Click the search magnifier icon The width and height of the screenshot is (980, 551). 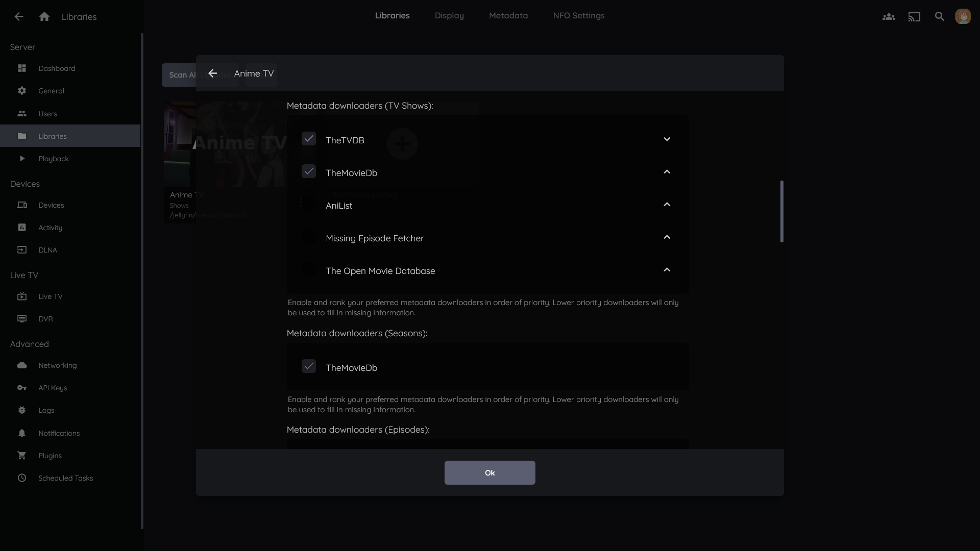(940, 17)
